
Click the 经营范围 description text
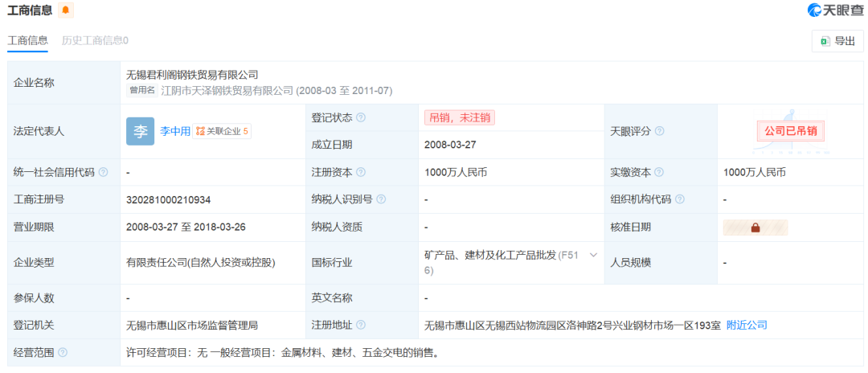[284, 353]
